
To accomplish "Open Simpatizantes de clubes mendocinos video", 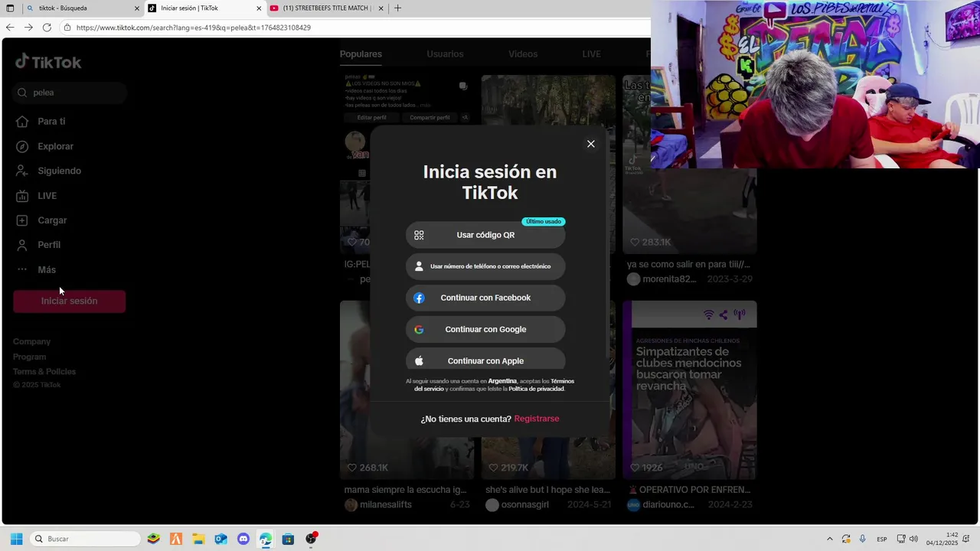I will [689, 390].
